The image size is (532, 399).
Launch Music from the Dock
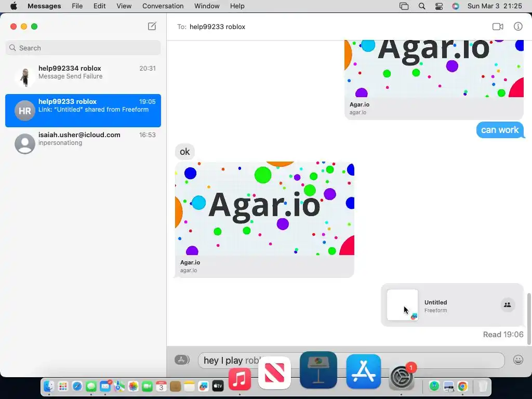(240, 379)
